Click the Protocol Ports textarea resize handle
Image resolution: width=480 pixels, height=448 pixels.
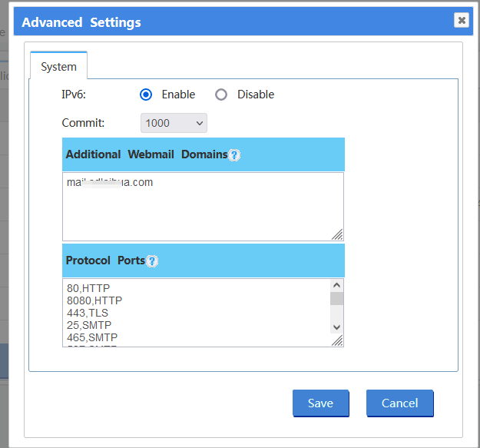click(x=337, y=340)
